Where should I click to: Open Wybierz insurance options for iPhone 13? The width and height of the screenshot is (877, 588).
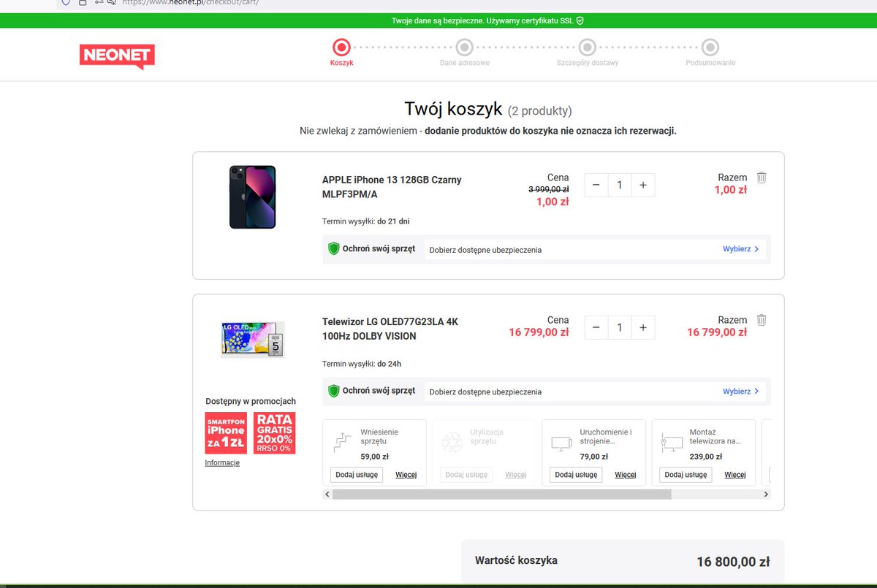[x=740, y=249]
